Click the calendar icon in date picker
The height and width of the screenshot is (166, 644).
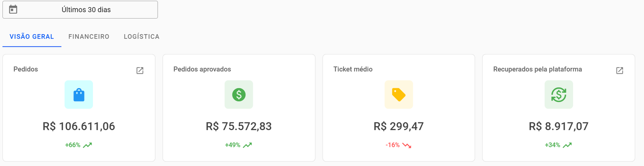pyautogui.click(x=13, y=9)
